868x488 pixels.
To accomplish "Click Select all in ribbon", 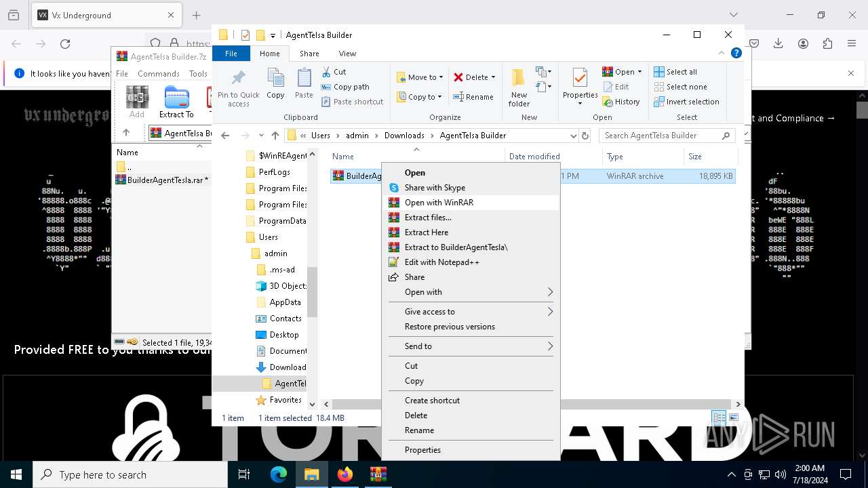I will [675, 72].
